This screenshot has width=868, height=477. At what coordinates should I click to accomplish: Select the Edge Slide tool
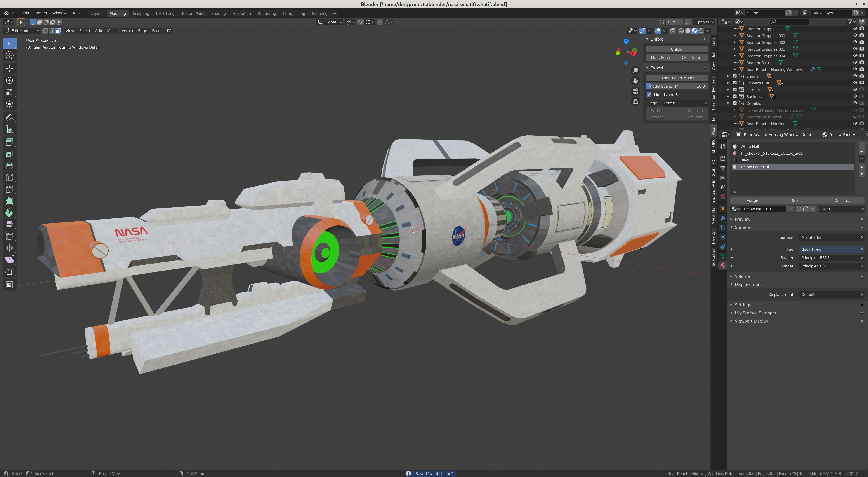tap(9, 236)
